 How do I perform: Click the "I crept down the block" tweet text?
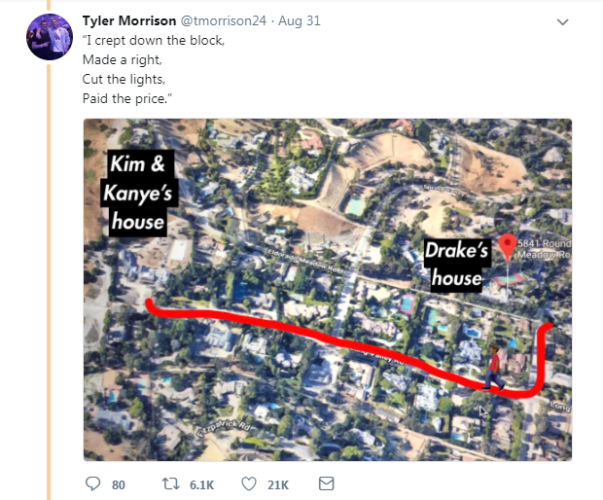[x=153, y=40]
